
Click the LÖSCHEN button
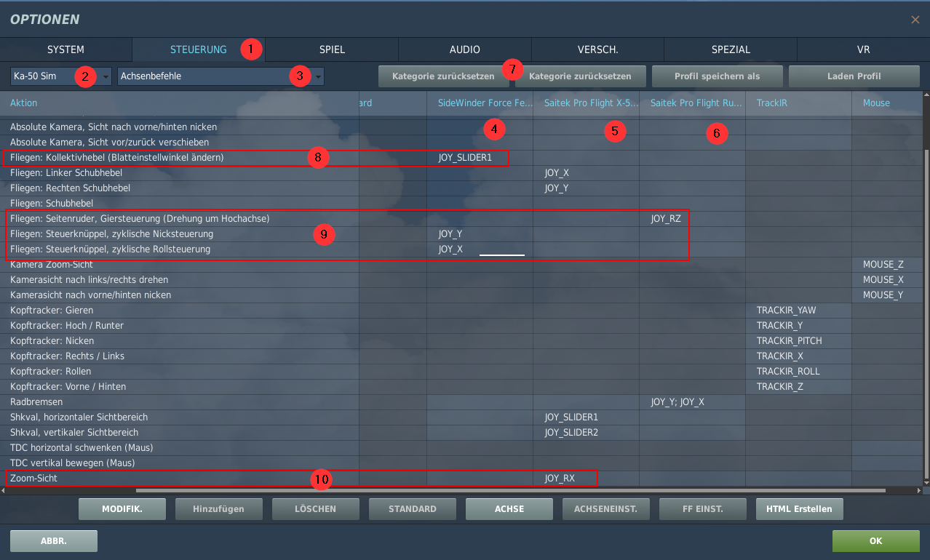[316, 509]
